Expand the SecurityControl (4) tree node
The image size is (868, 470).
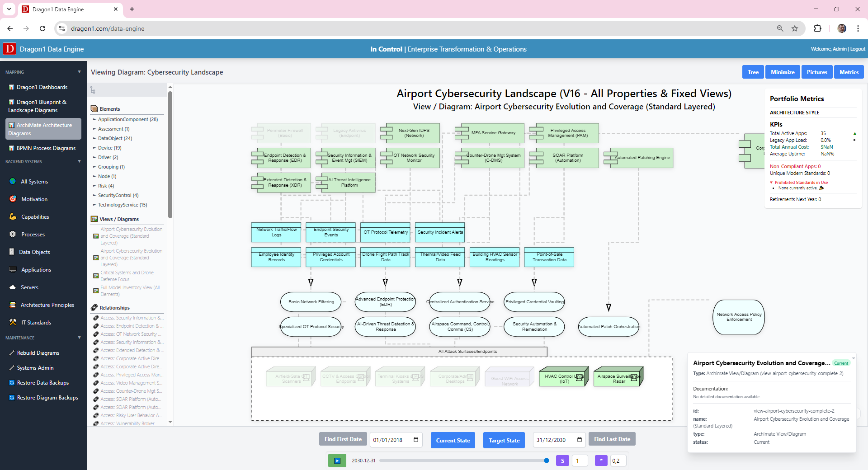coord(94,195)
